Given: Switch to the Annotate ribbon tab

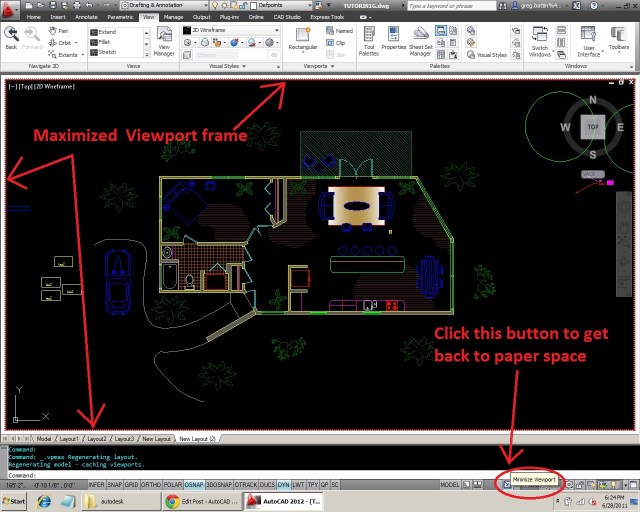Looking at the screenshot, I should pos(88,18).
